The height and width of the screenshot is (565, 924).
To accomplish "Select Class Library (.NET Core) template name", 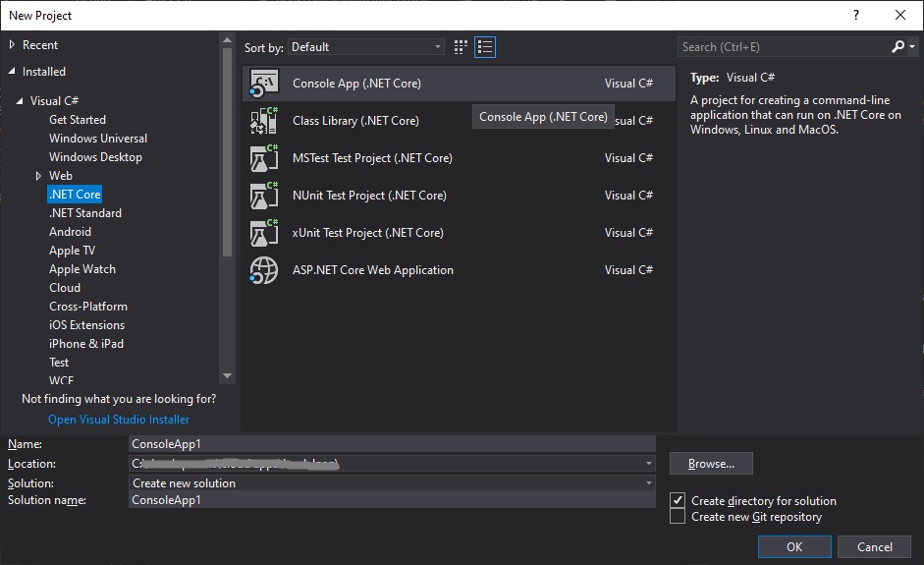I will [x=355, y=121].
